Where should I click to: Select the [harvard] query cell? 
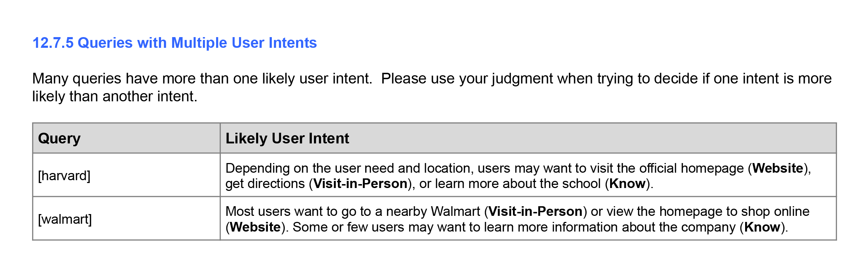coord(126,175)
